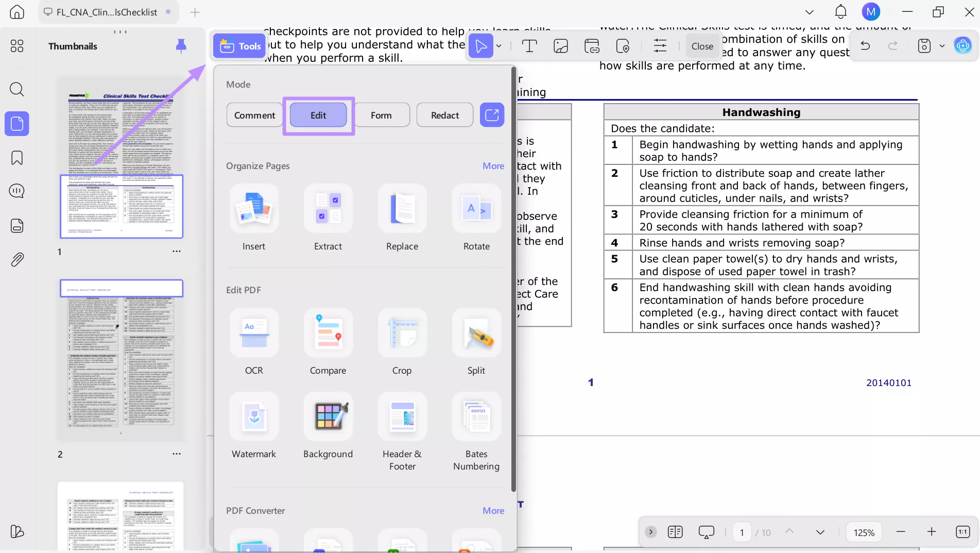Open the notifications bell

pyautogui.click(x=840, y=12)
